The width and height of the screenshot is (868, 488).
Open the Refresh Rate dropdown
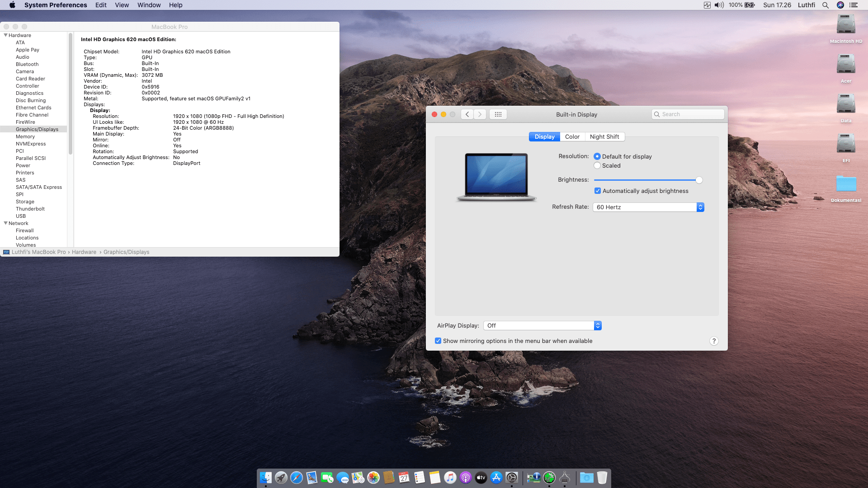point(700,207)
